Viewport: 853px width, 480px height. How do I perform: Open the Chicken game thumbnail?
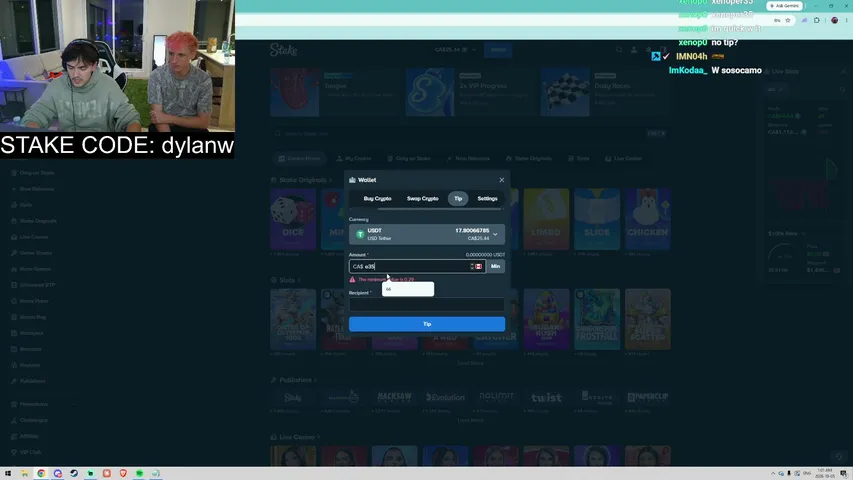[647, 219]
